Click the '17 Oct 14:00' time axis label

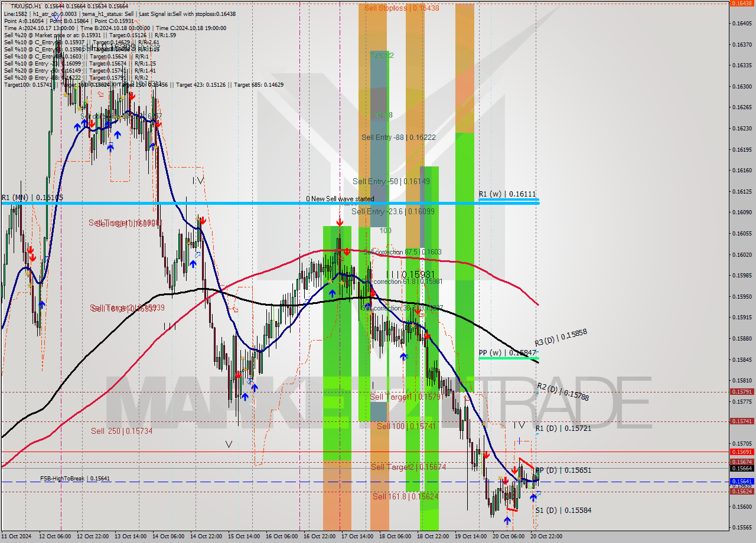click(x=358, y=537)
